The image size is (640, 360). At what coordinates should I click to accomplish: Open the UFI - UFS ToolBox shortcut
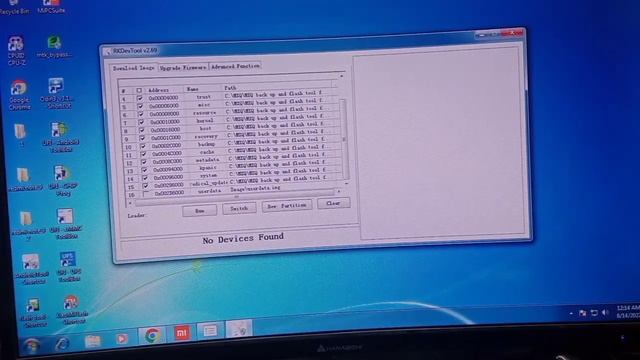click(x=68, y=267)
